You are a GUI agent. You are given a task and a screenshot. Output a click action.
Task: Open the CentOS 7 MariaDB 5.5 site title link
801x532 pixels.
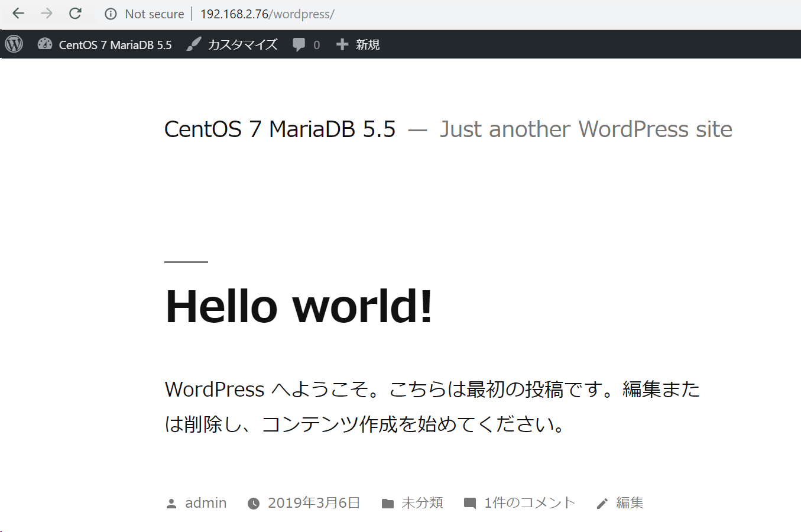click(x=280, y=129)
